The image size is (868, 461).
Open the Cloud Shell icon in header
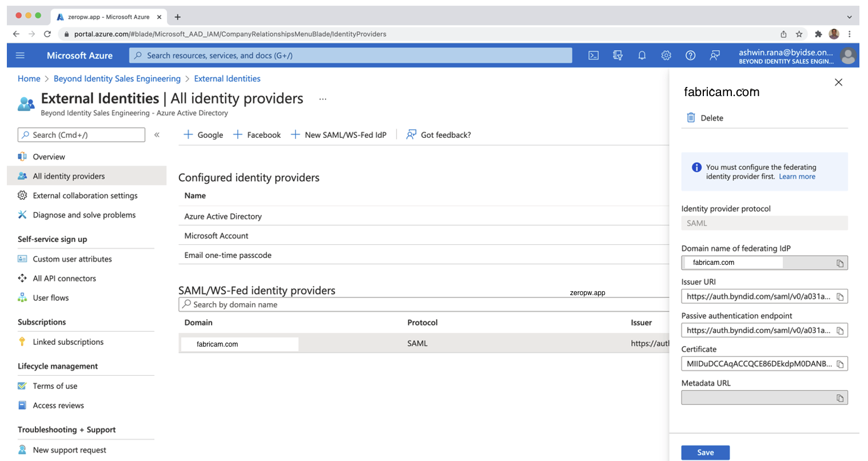point(594,55)
